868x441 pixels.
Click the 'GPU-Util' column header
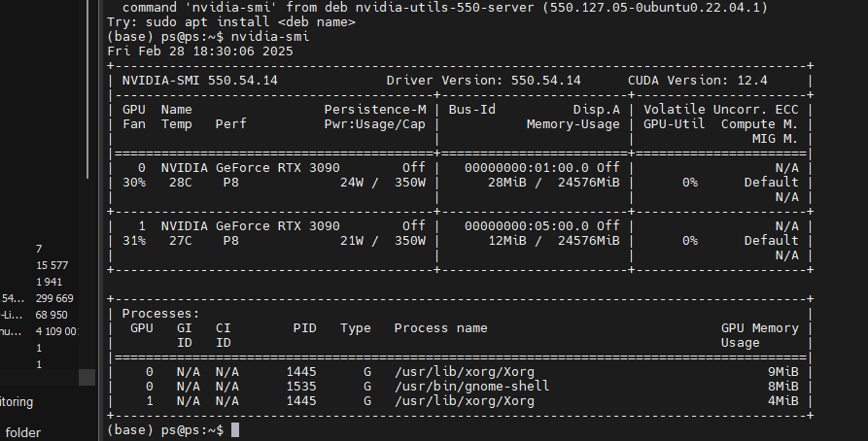[675, 124]
